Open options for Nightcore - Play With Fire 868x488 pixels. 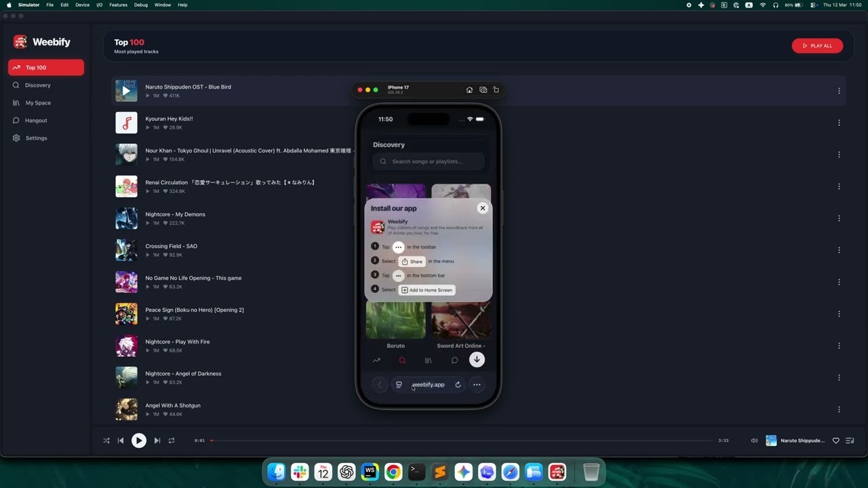click(x=839, y=346)
